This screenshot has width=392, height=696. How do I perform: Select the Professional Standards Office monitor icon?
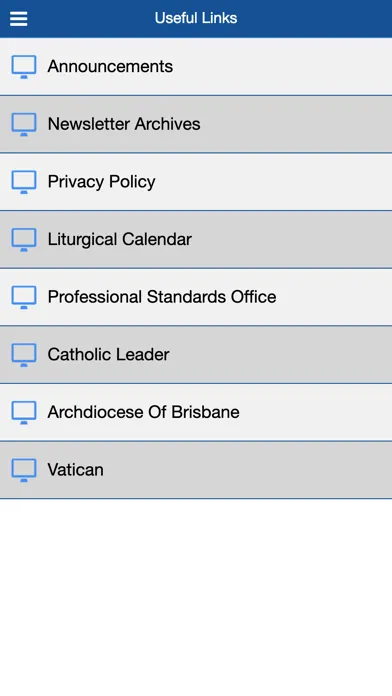(x=24, y=297)
